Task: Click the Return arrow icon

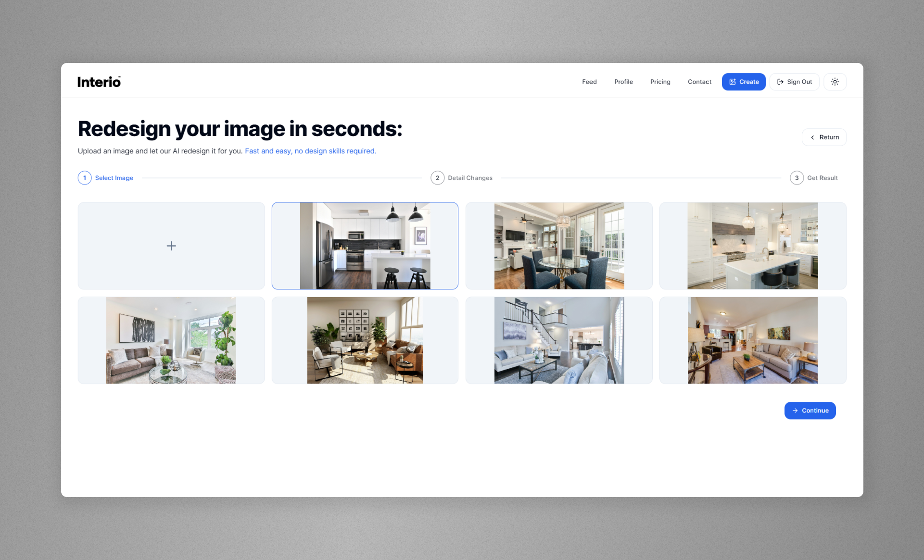Action: pos(812,137)
